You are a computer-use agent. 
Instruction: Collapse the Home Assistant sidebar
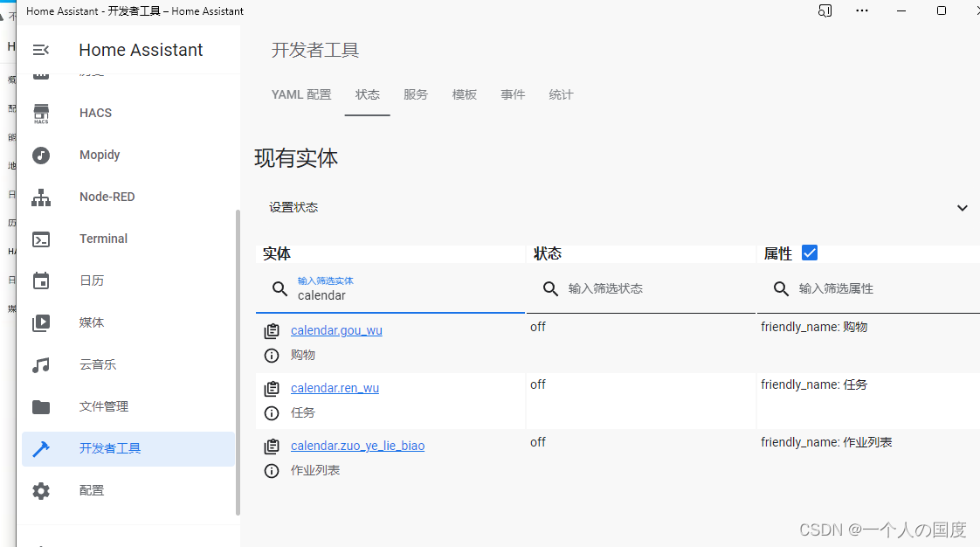pos(41,50)
